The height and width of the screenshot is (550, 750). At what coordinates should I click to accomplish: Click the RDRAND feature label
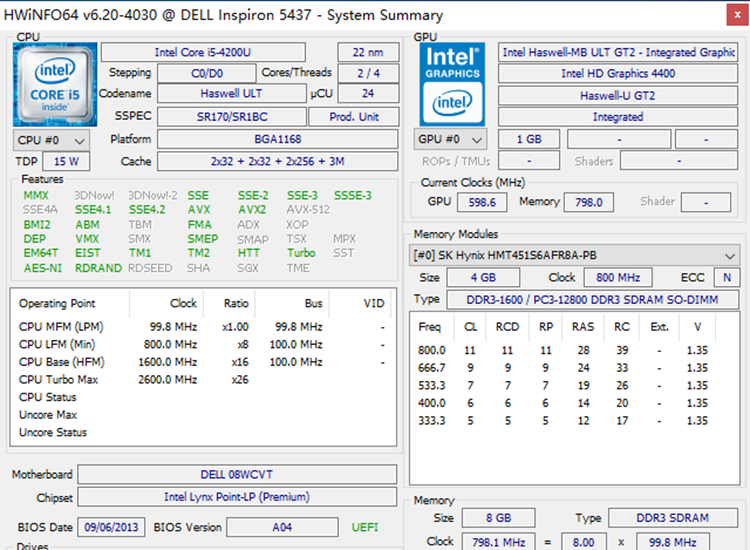point(99,268)
